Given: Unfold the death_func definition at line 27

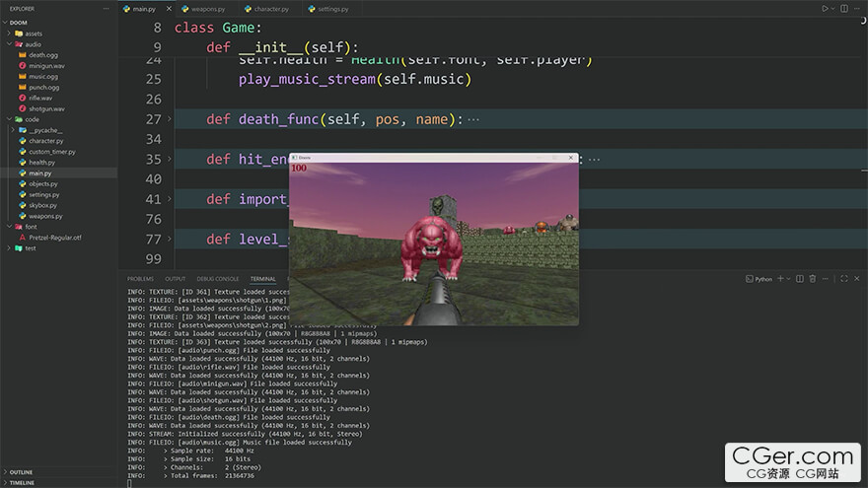Looking at the screenshot, I should 170,119.
